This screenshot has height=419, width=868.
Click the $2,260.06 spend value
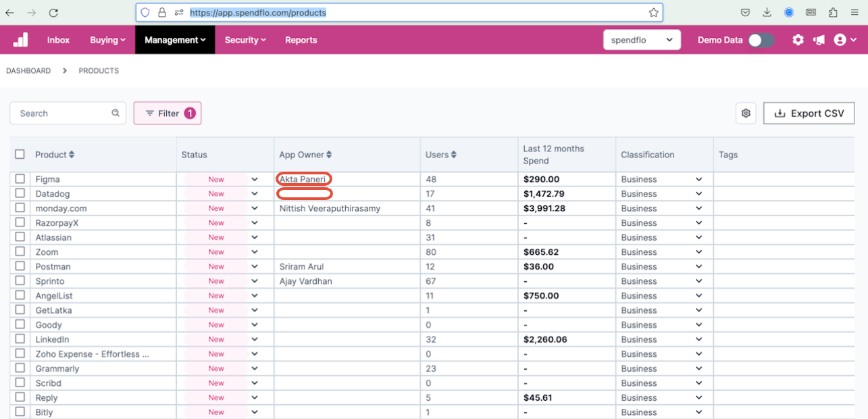click(x=545, y=339)
